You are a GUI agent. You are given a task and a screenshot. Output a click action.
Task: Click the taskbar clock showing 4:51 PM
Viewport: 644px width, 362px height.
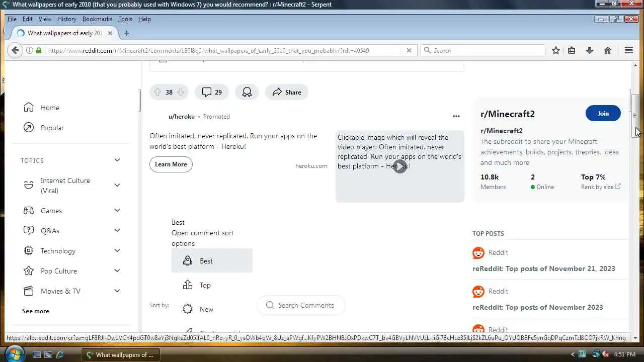point(625,354)
